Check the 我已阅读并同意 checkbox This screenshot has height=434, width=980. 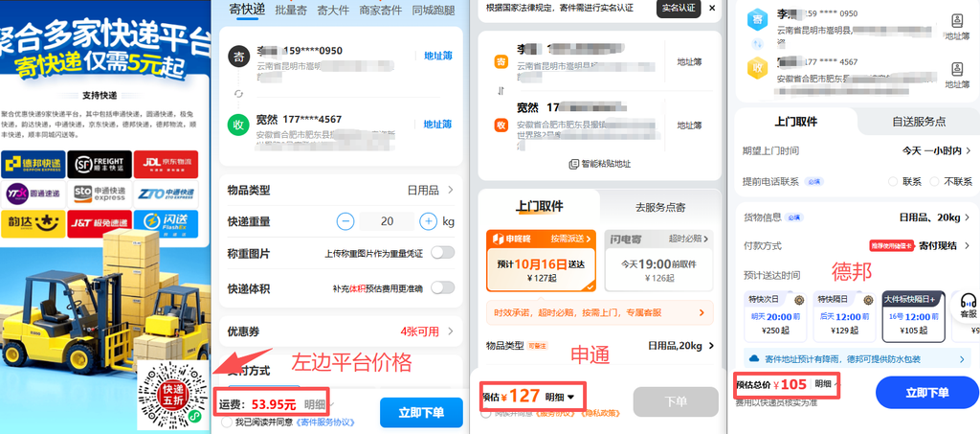[x=226, y=423]
